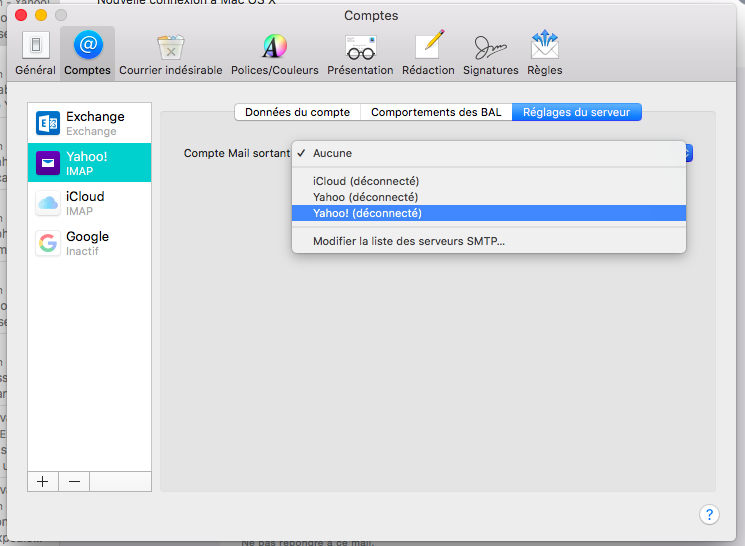
Task: Switch to Réglages du serveur tab
Action: click(x=576, y=112)
